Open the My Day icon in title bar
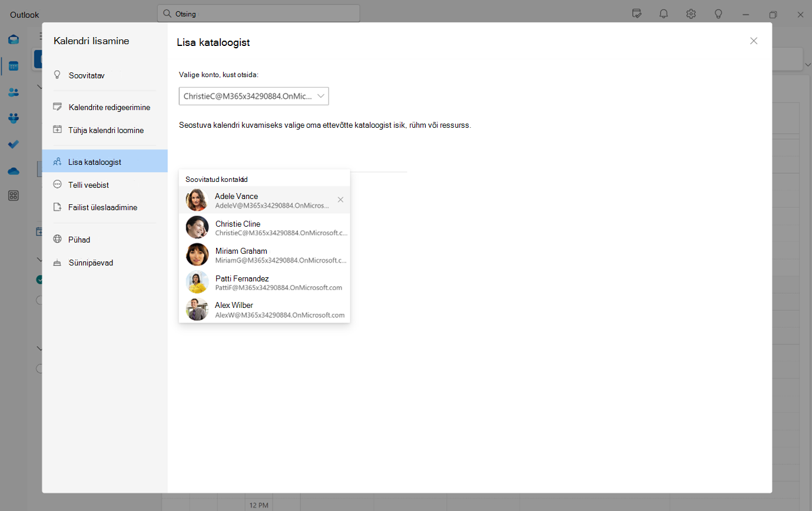The width and height of the screenshot is (812, 511). [637, 14]
